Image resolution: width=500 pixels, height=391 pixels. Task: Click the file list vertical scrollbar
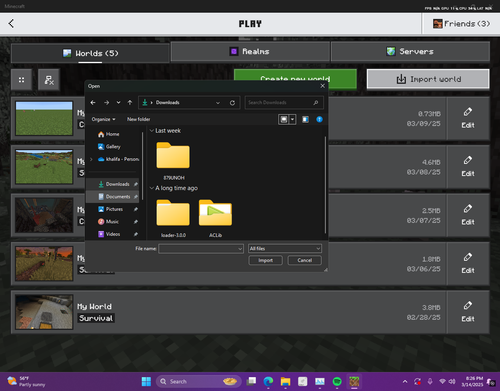tap(325, 185)
